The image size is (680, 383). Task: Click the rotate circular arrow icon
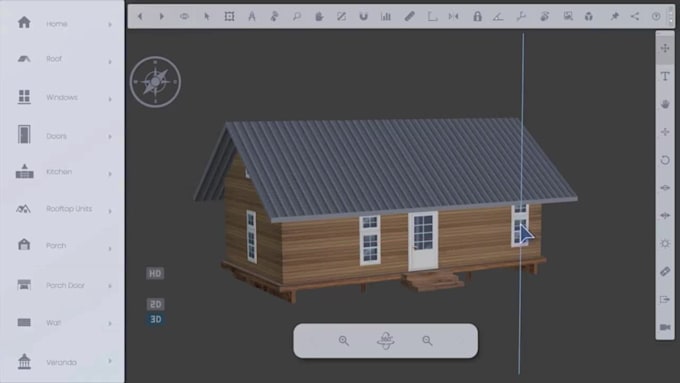pyautogui.click(x=665, y=160)
